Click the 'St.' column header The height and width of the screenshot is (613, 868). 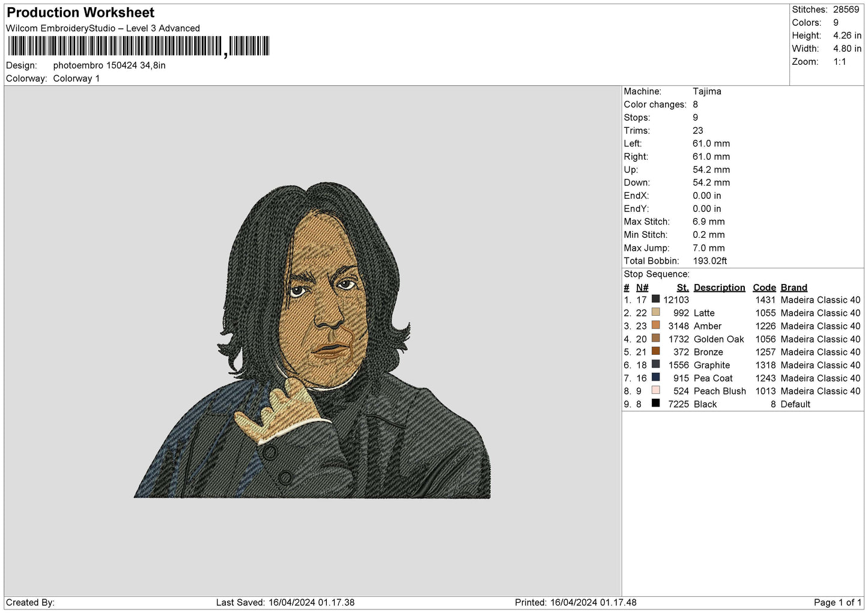click(682, 288)
